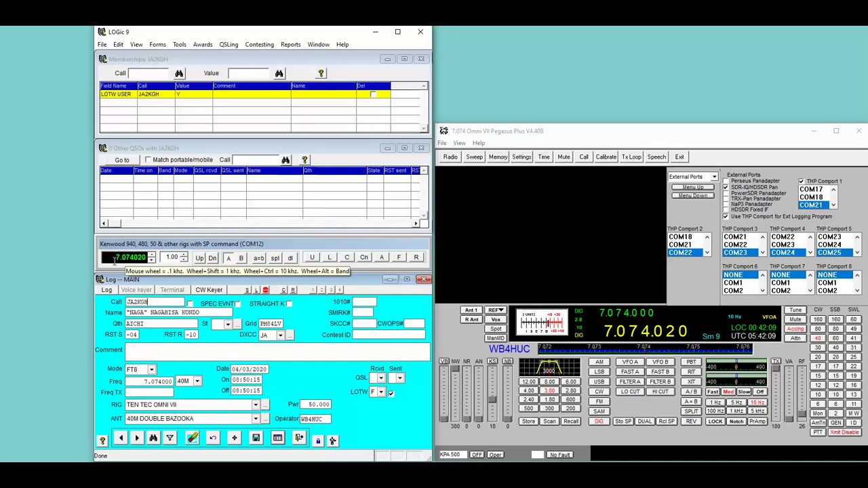Open View menu in Pegasus Plus window
Viewport: 868px width, 488px height.
pos(459,143)
